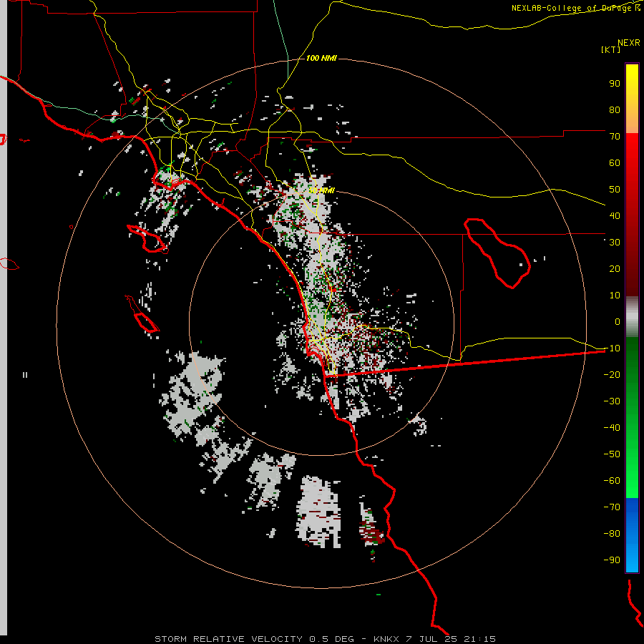Click the 30 value on the velocity scale
The image size is (644, 644).
coord(615,243)
